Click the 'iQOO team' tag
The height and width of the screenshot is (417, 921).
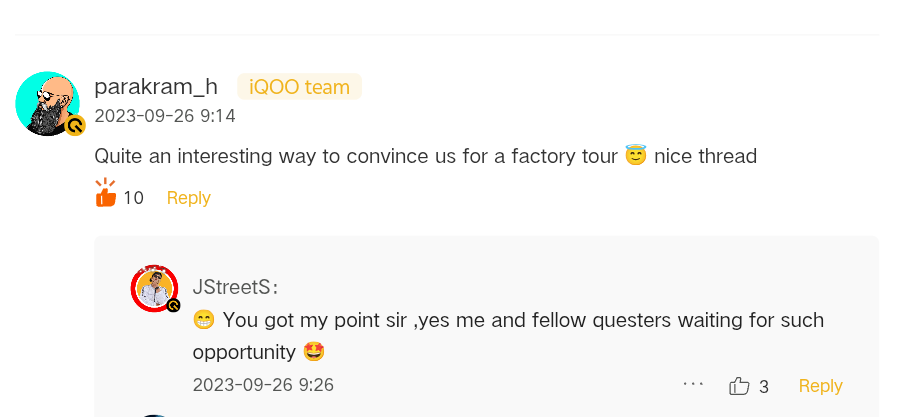click(x=299, y=87)
